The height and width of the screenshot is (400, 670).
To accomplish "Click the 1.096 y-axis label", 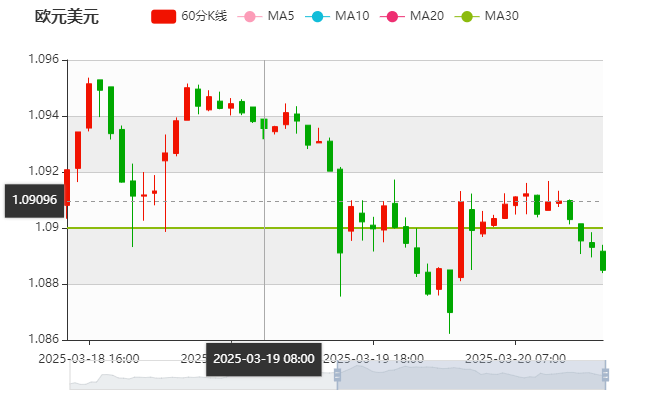I will coord(46,60).
